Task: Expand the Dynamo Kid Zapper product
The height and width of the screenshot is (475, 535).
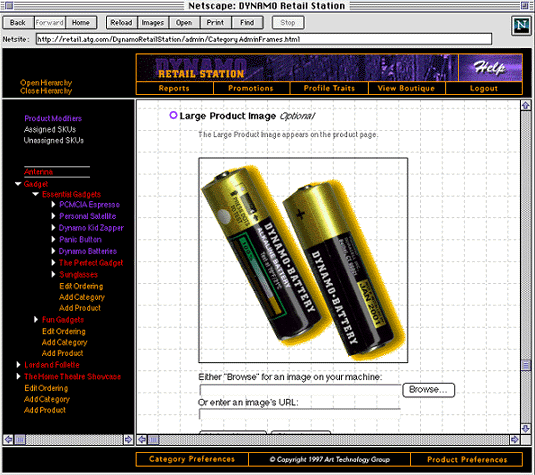Action: pyautogui.click(x=53, y=228)
